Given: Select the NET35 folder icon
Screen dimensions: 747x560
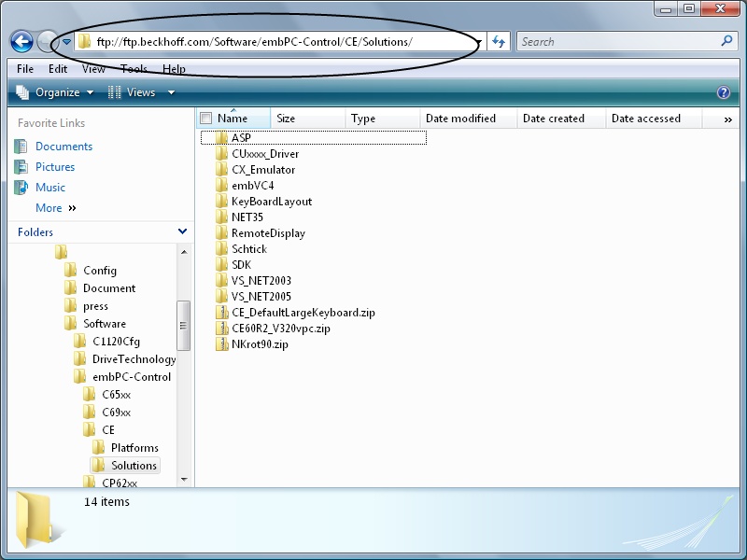Looking at the screenshot, I should tap(221, 217).
